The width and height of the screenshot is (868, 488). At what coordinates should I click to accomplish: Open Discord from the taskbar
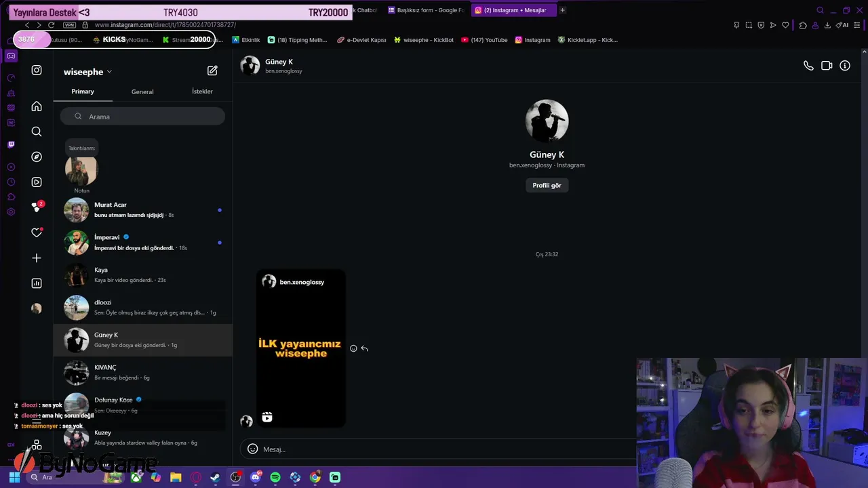[256, 477]
